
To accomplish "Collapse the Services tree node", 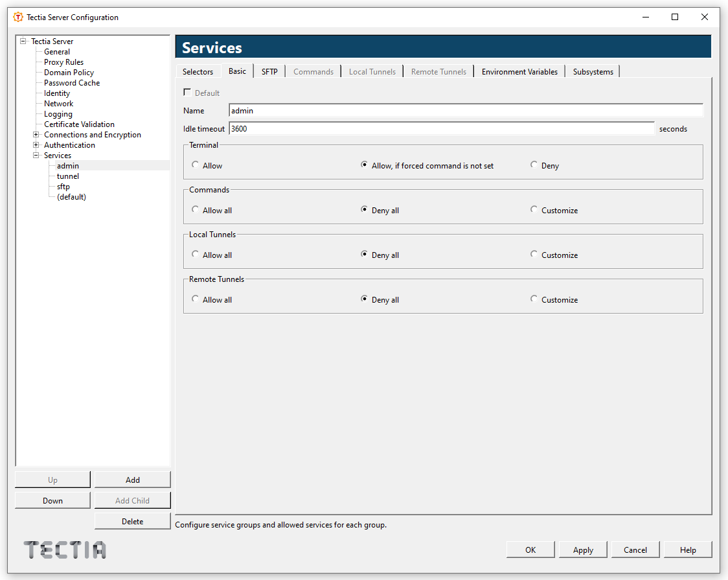I will (36, 156).
